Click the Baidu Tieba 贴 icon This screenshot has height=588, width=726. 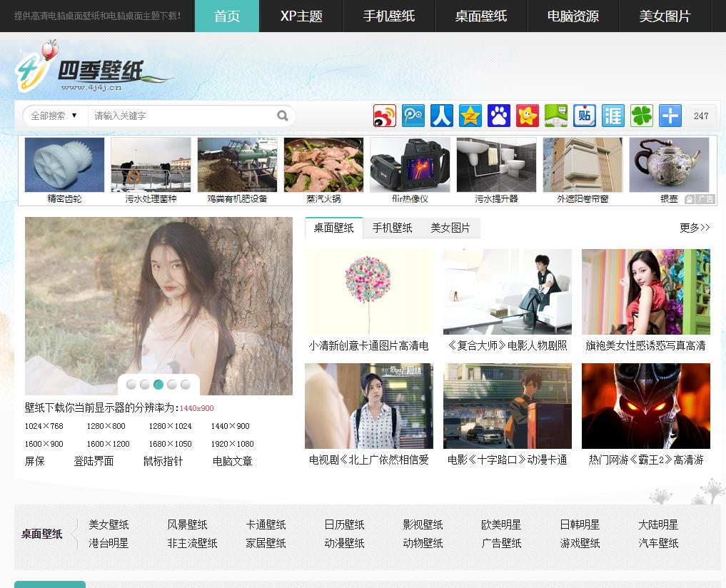(x=585, y=116)
